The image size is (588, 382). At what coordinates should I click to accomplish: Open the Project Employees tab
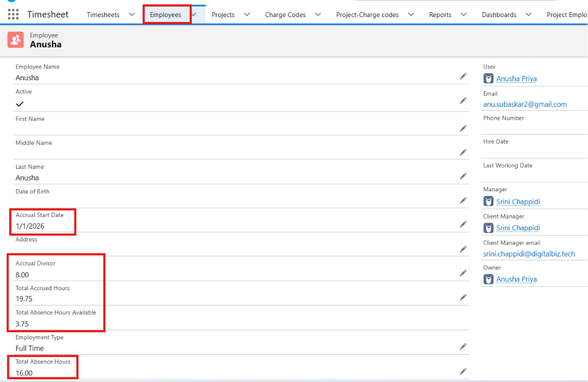click(567, 14)
